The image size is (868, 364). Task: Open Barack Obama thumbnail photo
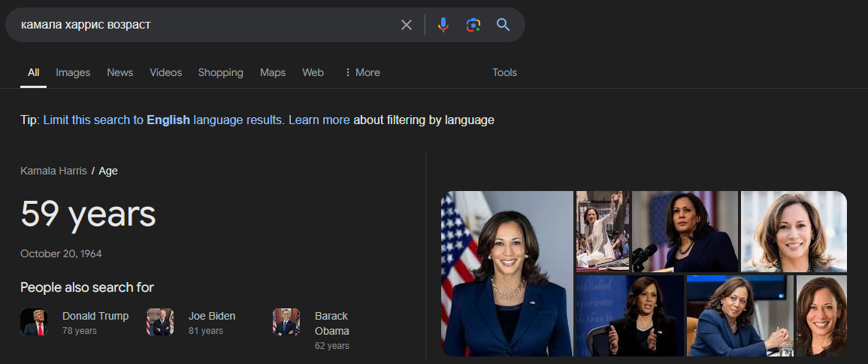coord(286,322)
